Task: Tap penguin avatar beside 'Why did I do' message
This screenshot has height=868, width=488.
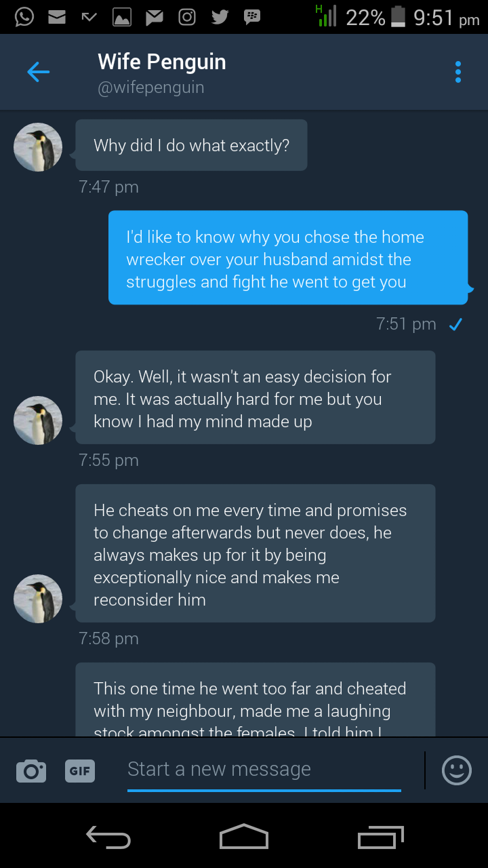Action: pos(38,147)
